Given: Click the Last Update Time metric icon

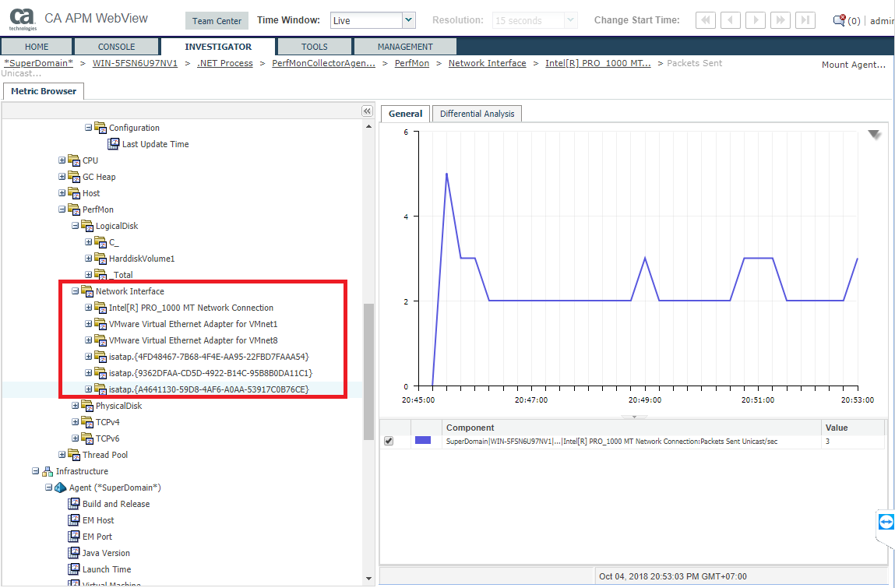Looking at the screenshot, I should click(x=114, y=144).
